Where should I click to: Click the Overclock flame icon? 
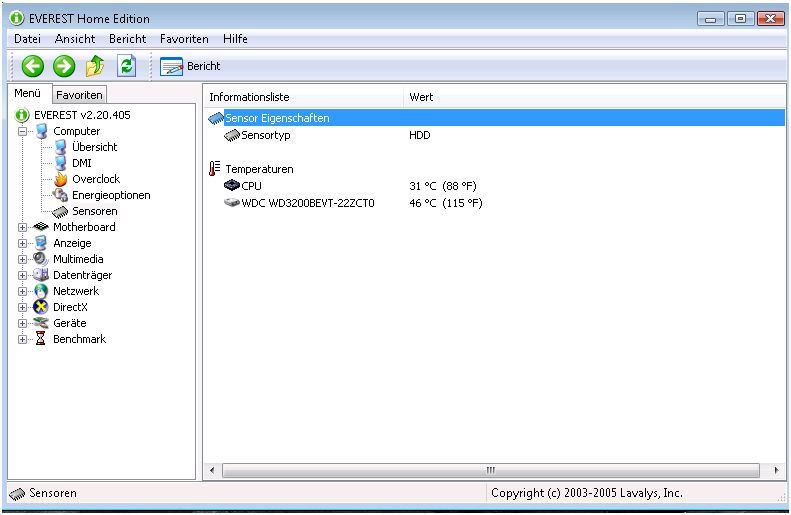(61, 179)
